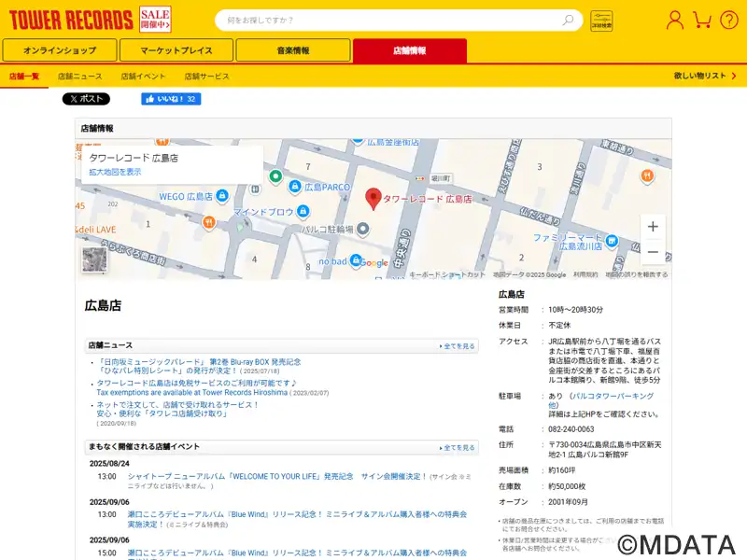Switch map to satellite view thumbnail
Image resolution: width=747 pixels, height=560 pixels.
pos(94,259)
